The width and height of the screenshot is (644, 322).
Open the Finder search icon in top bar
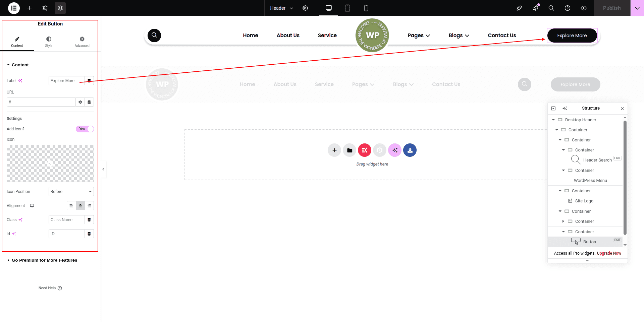click(551, 8)
